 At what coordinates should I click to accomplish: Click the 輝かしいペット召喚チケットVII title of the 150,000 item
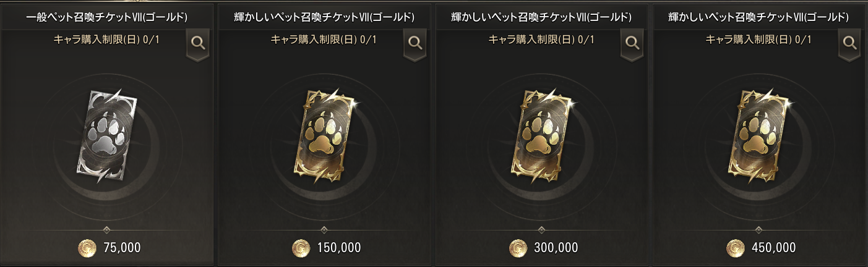click(x=325, y=17)
